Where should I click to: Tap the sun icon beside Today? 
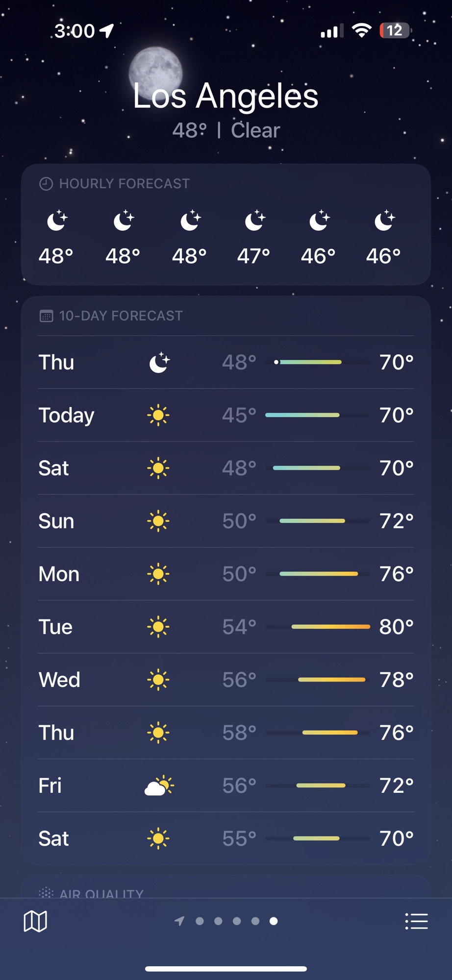[158, 416]
